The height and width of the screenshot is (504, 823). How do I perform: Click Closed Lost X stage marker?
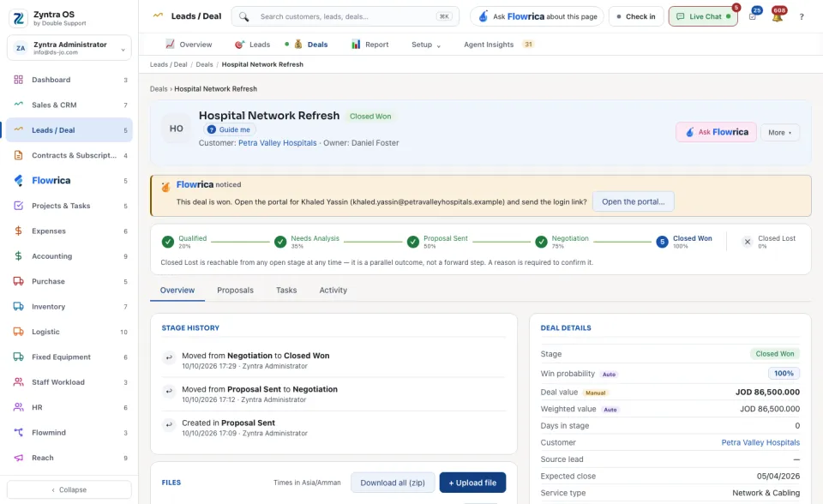[748, 242]
